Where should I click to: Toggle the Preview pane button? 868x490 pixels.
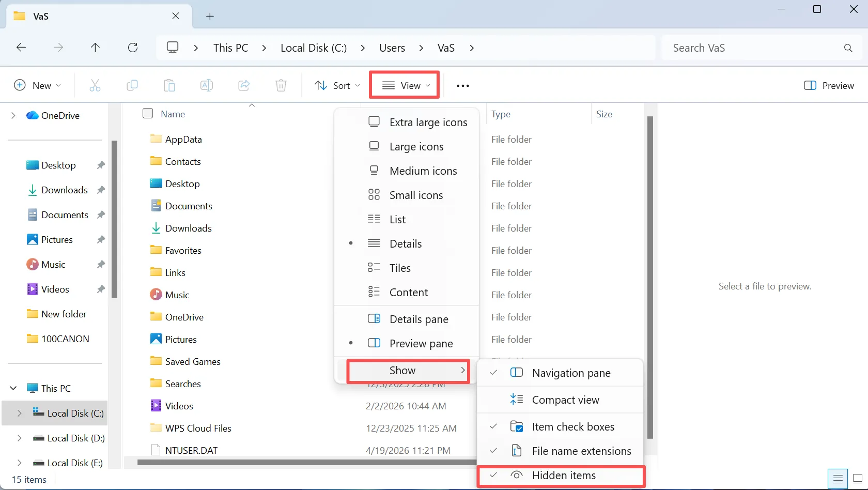click(829, 85)
